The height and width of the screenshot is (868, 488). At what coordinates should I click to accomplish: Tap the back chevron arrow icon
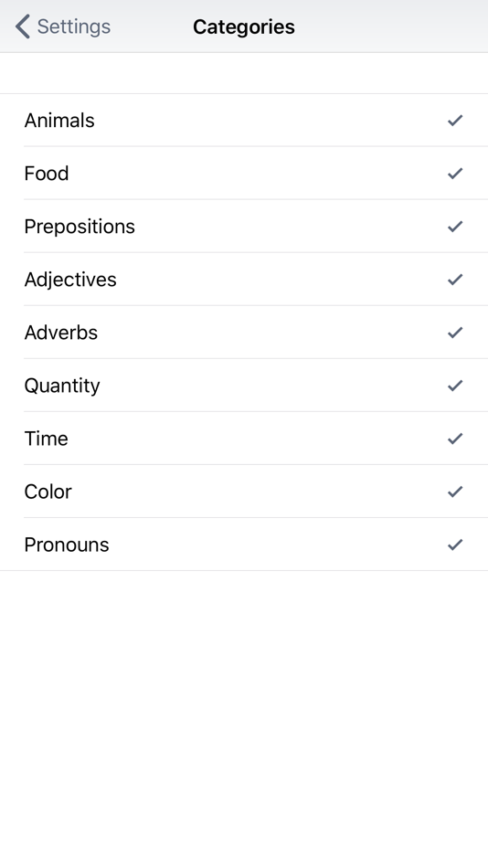pyautogui.click(x=22, y=26)
